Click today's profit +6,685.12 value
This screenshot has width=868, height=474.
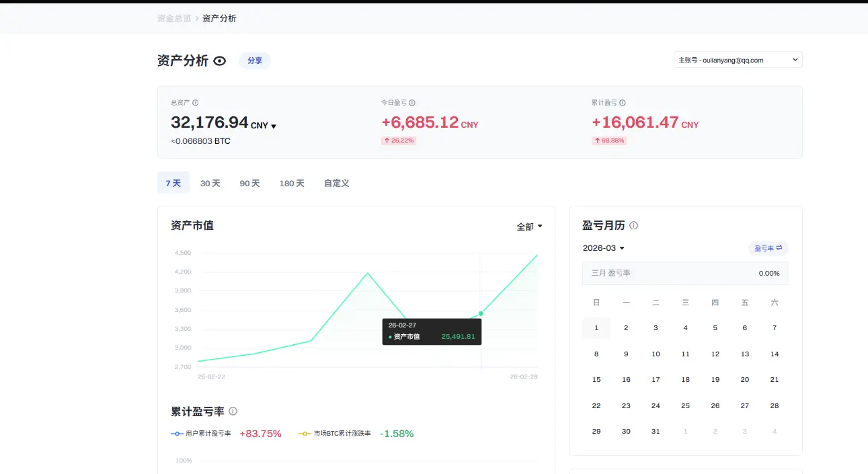point(420,122)
